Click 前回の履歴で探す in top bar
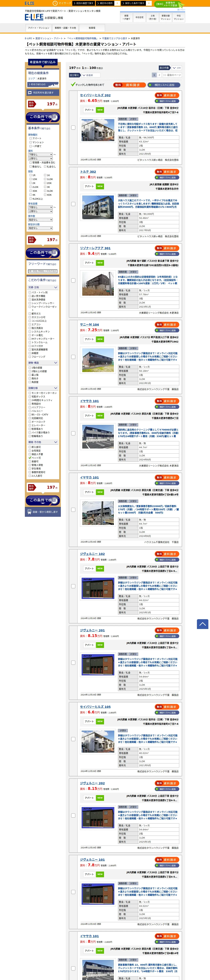Screen dimensions: 210x980 click(x=83, y=3)
